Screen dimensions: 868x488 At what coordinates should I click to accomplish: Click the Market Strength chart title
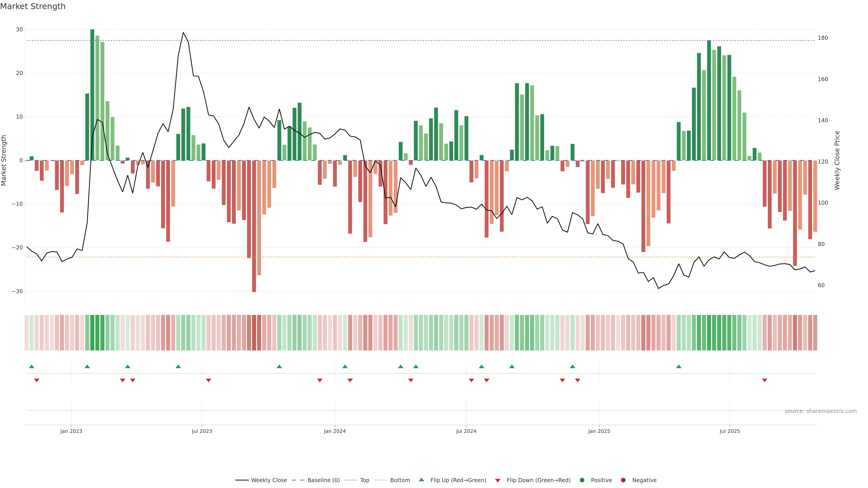pyautogui.click(x=33, y=6)
